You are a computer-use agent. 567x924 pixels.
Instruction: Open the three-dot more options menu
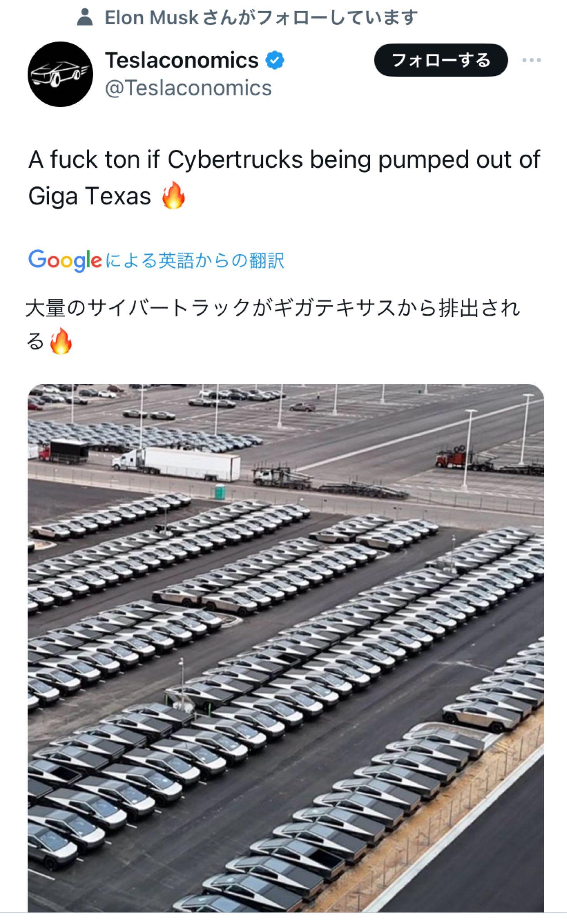coord(532,60)
